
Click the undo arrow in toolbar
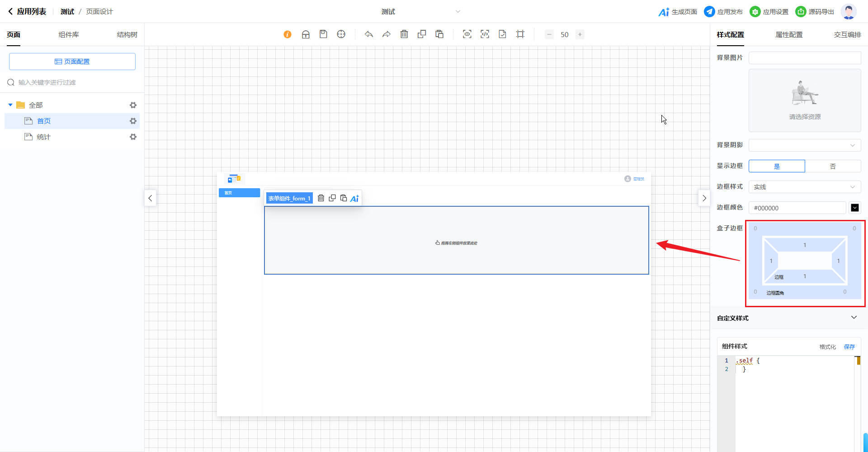(369, 34)
